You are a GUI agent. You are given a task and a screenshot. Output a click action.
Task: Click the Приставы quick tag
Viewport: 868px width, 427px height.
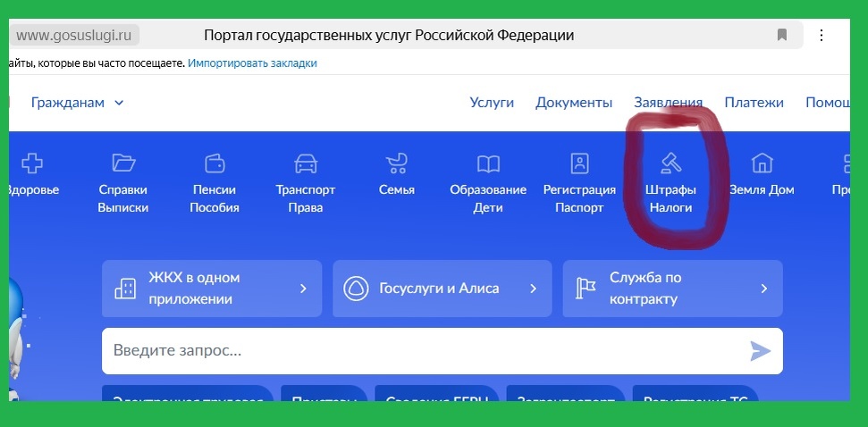324,393
